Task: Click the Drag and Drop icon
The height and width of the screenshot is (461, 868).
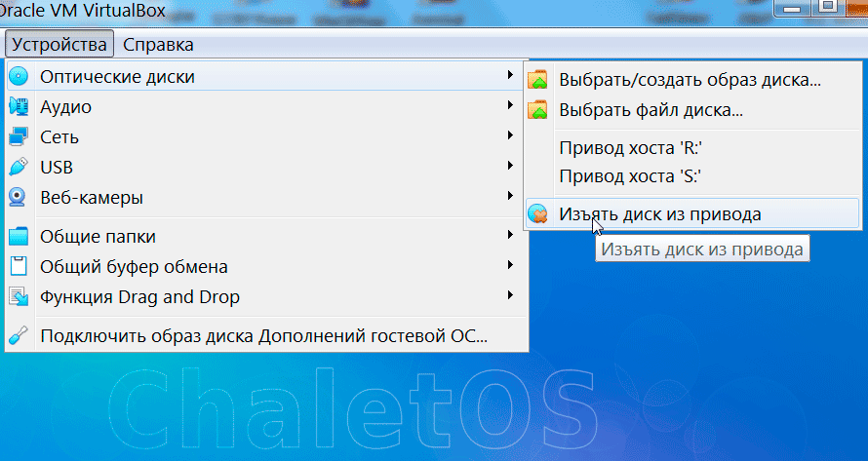Action: [19, 297]
